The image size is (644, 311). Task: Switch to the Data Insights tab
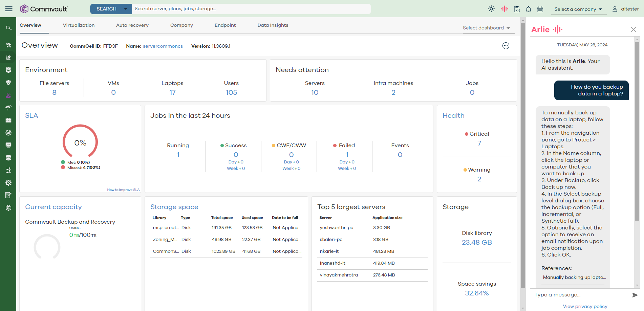coord(273,25)
